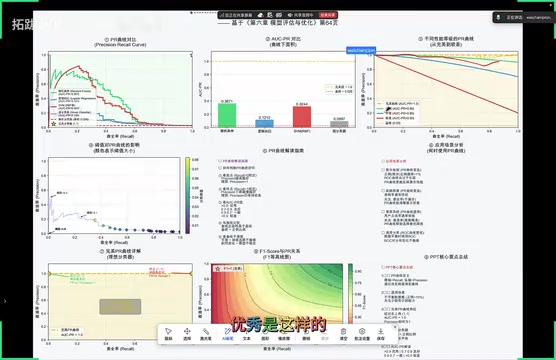
Task: Save annotations with the 保存 download icon
Action: 380,334
